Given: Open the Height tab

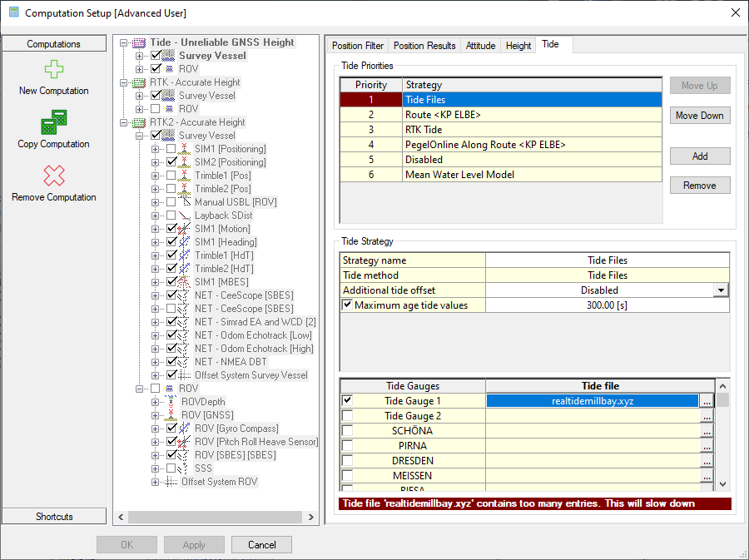Looking at the screenshot, I should tap(518, 46).
